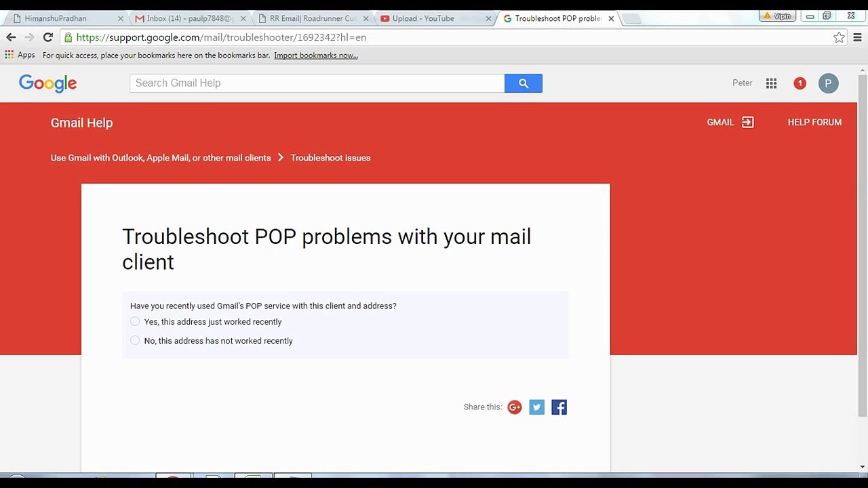868x488 pixels.
Task: Share this page on Facebook
Action: coord(559,407)
